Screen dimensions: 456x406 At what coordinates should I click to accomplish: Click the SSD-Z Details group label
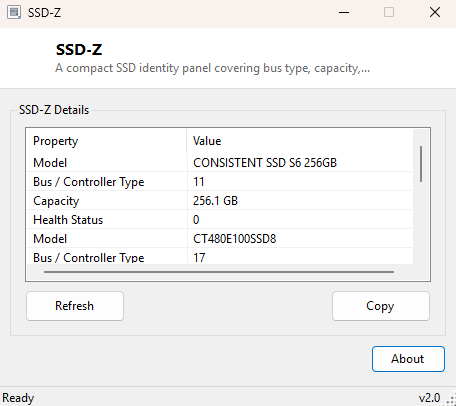pos(54,110)
